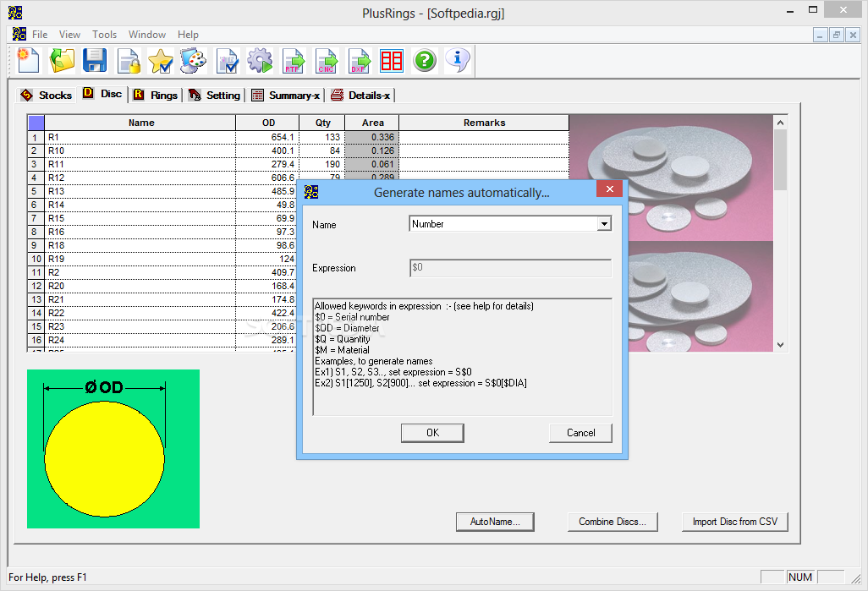
Task: Click Qty value 190 in R11 row
Action: tap(322, 164)
